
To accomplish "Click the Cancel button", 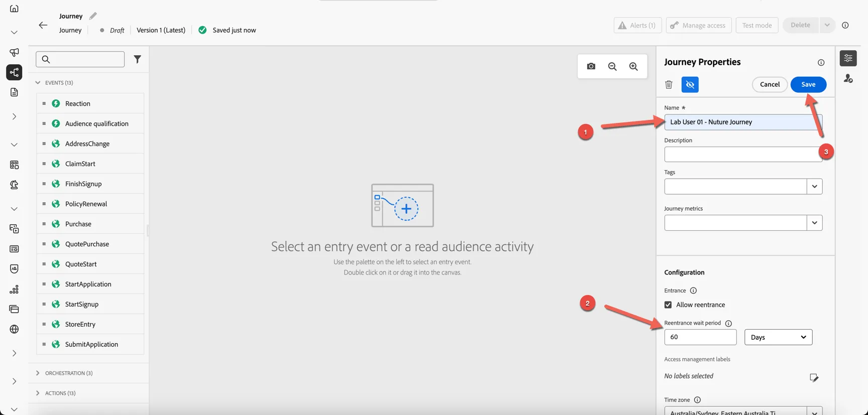I will point(770,84).
